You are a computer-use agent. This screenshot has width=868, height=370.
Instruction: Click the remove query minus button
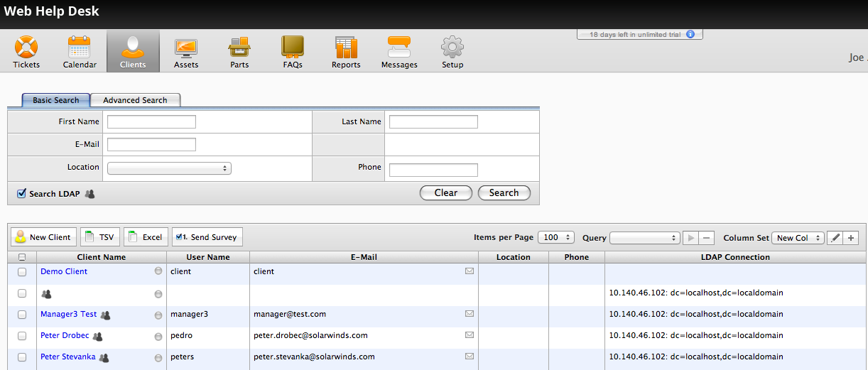click(706, 238)
